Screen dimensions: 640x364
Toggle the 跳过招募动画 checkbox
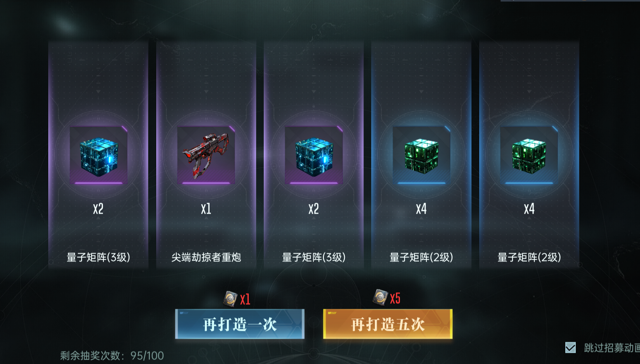(x=570, y=348)
